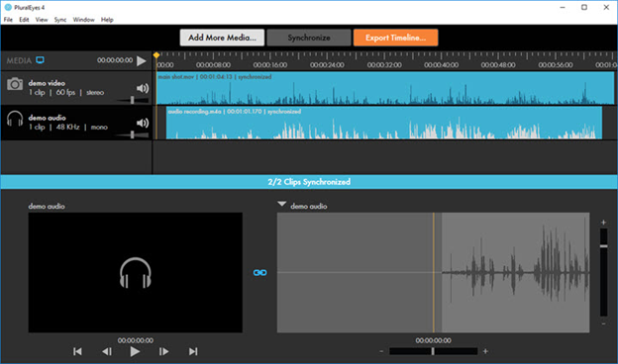Select the audio recording.m4a clip
The height and width of the screenshot is (364, 618).
pos(384,123)
